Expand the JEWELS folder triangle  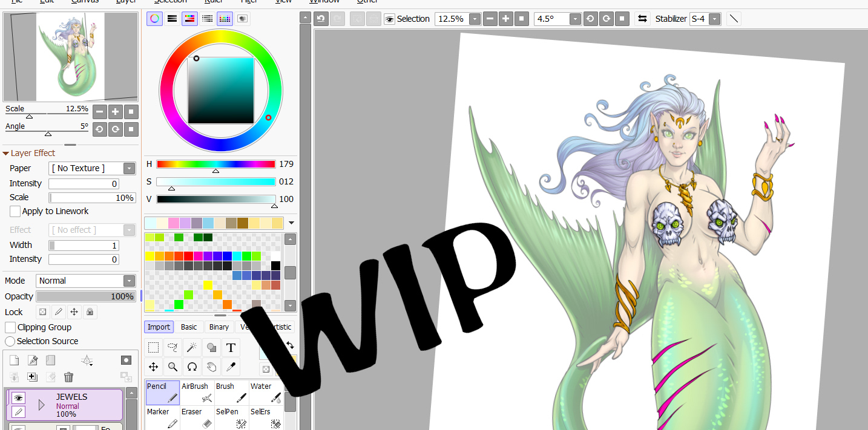pyautogui.click(x=41, y=405)
